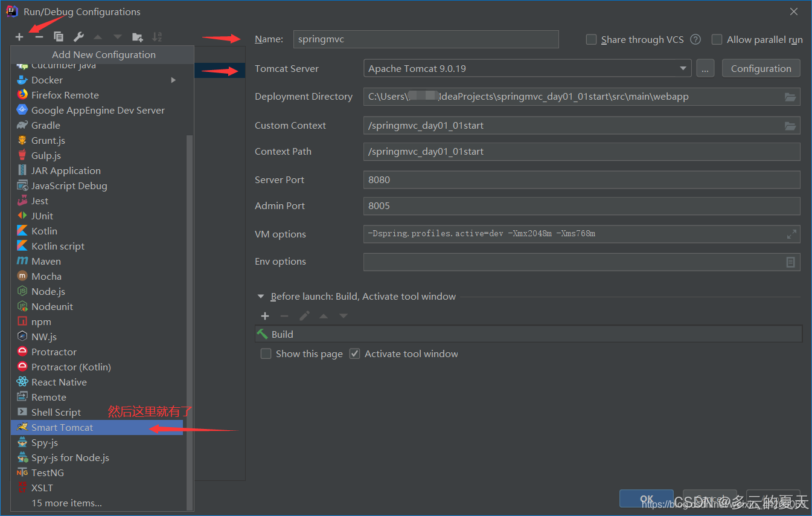The width and height of the screenshot is (812, 516).
Task: Click the Admin Port field
Action: tap(581, 205)
